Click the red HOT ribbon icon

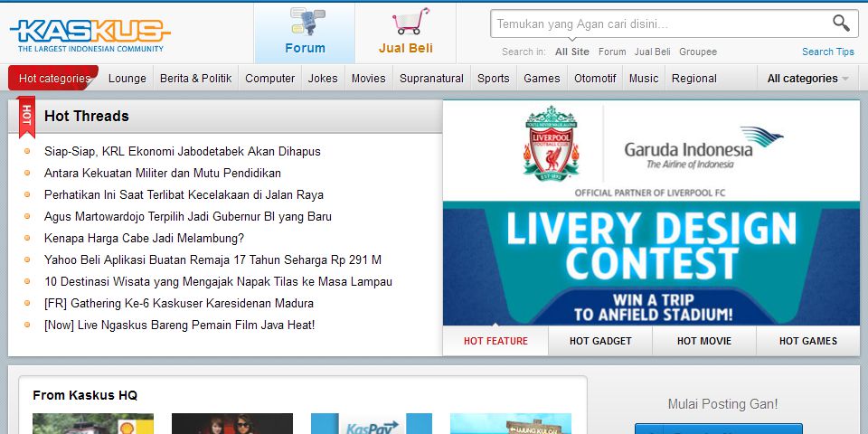(x=25, y=118)
